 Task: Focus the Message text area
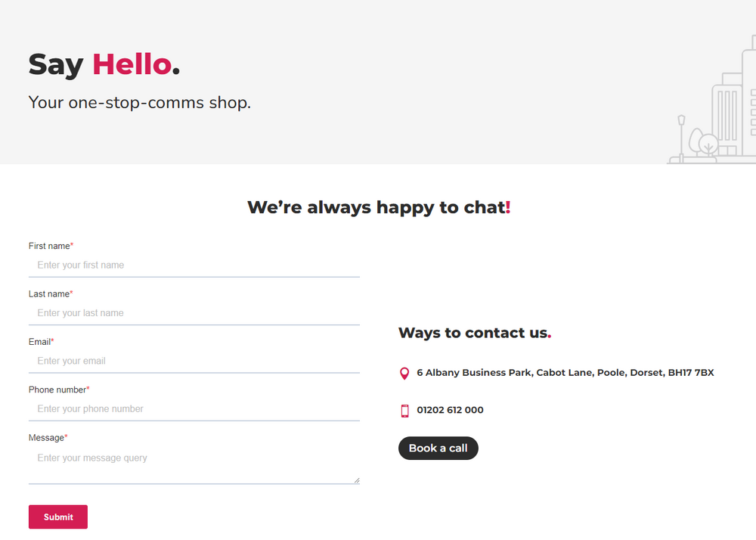[194, 464]
